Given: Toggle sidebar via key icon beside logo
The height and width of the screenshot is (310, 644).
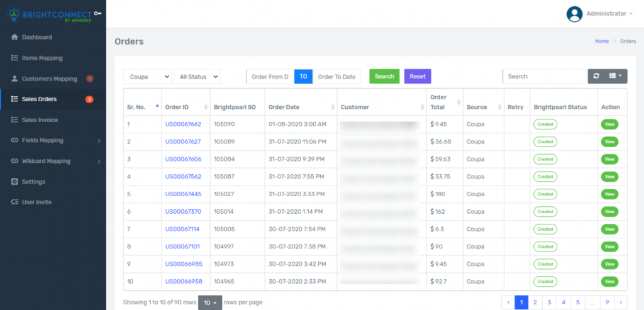Looking at the screenshot, I should click(97, 14).
